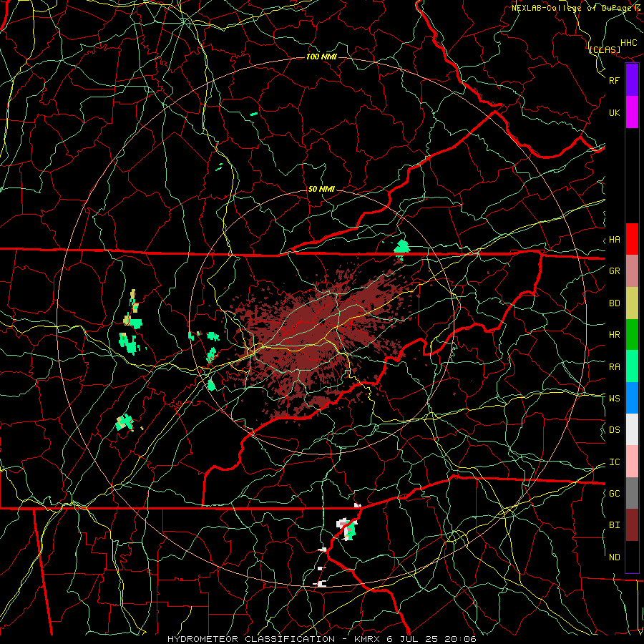The width and height of the screenshot is (644, 644).
Task: Click the "50 NMI" range ring label
Action: coord(321,190)
